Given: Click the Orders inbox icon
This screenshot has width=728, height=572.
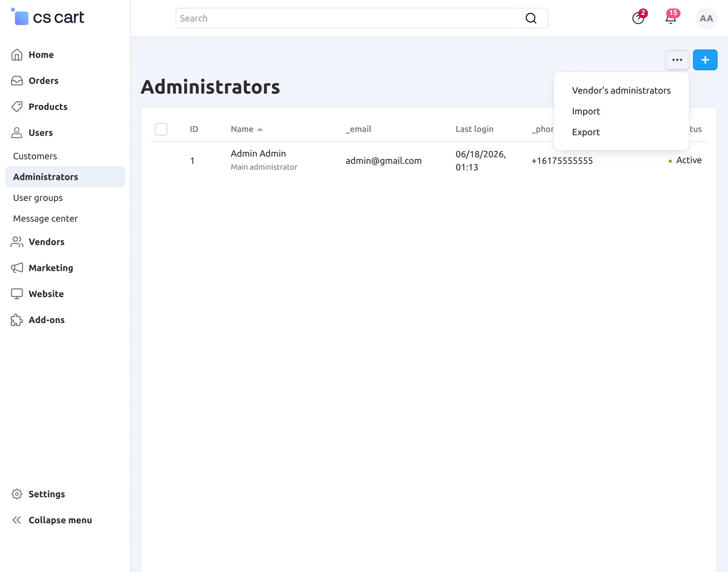Looking at the screenshot, I should (x=17, y=81).
